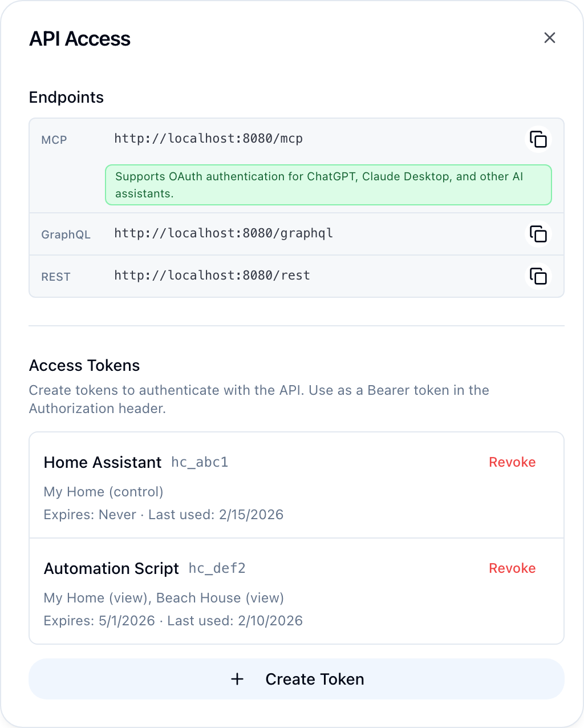The height and width of the screenshot is (728, 584).
Task: Click the copy icon in the GraphQL row
Action: [x=538, y=234]
